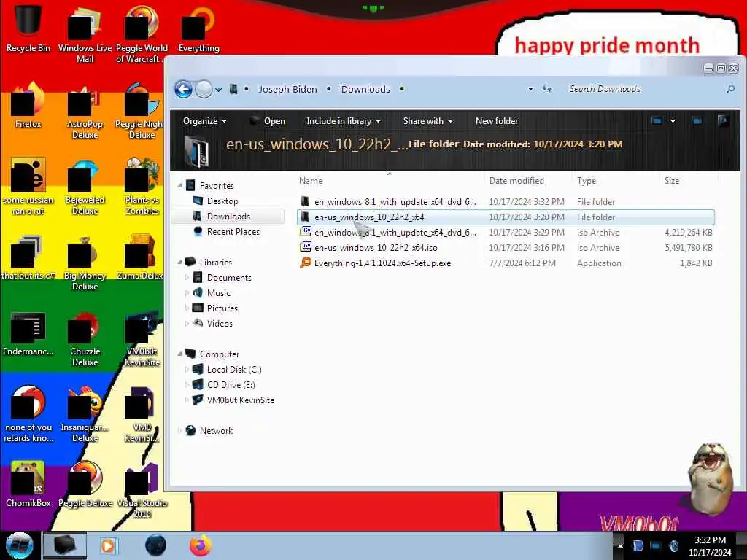Select the AstroPop Deluxe desktop icon

85,111
